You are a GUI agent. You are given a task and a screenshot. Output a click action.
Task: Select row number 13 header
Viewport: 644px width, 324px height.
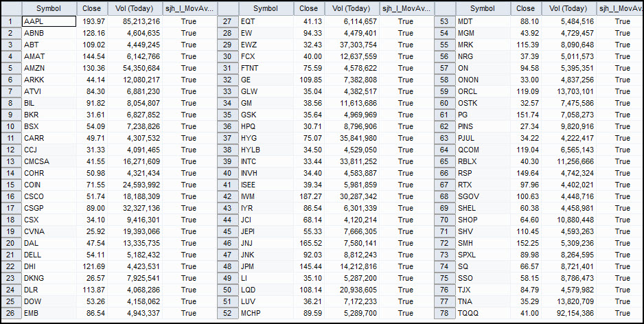click(11, 161)
